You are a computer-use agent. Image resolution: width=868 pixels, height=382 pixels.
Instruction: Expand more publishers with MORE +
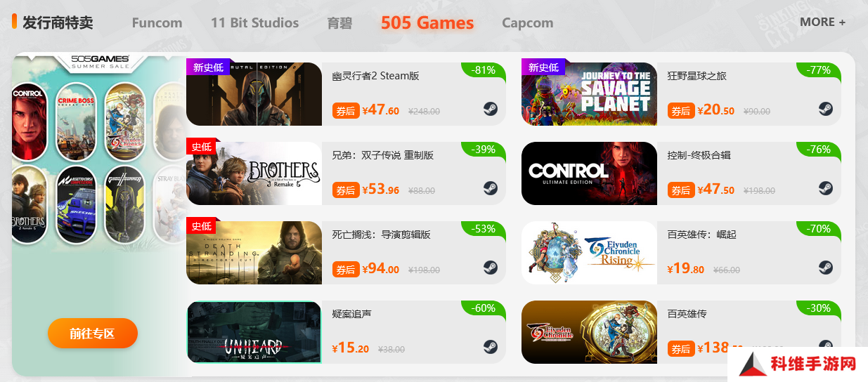coord(822,22)
